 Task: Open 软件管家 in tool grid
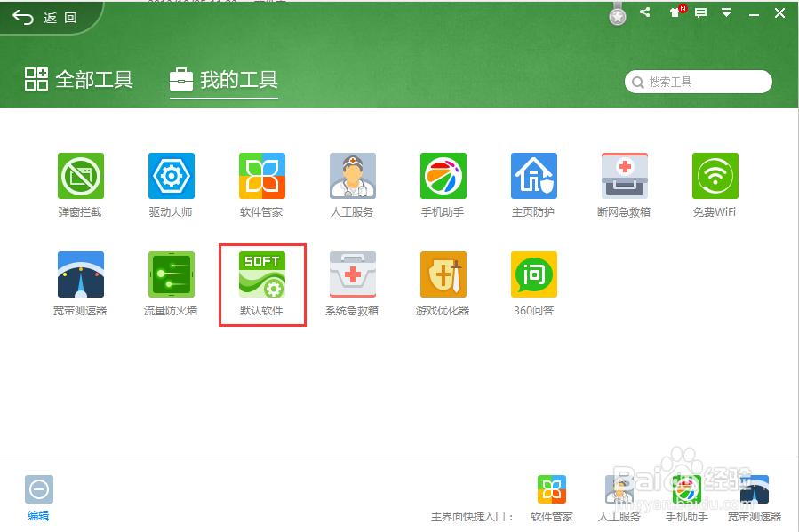(262, 176)
